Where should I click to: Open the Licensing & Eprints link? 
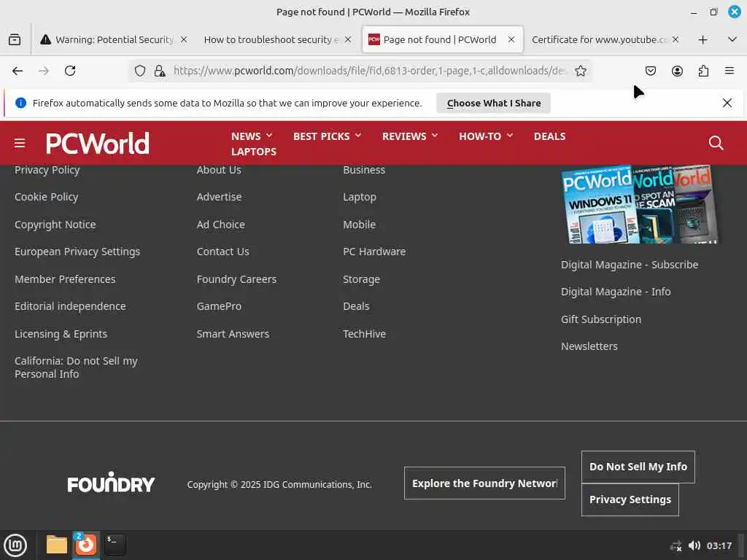pyautogui.click(x=61, y=334)
